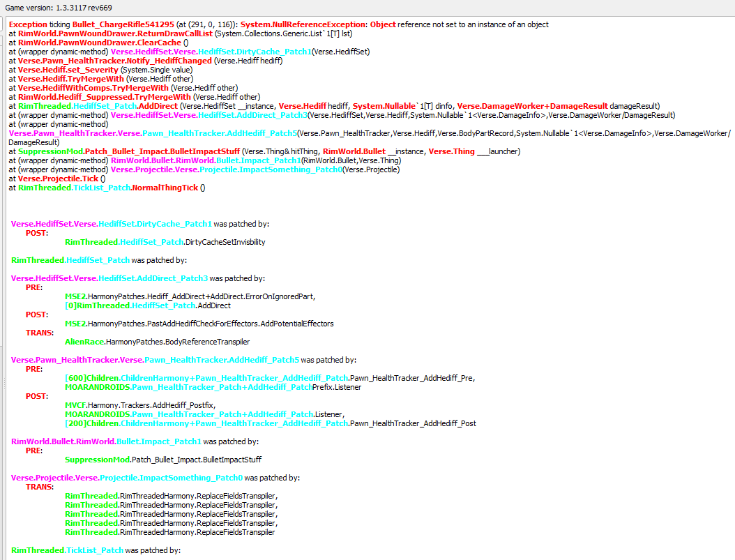Click the 'TRANS:' label under ImpactSomething_Patch0
Image resolution: width=735 pixels, height=560 pixels.
pyautogui.click(x=40, y=487)
